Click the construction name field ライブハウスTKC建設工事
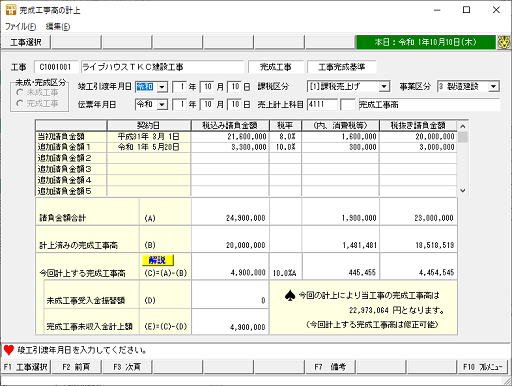512x386 pixels. tap(162, 67)
